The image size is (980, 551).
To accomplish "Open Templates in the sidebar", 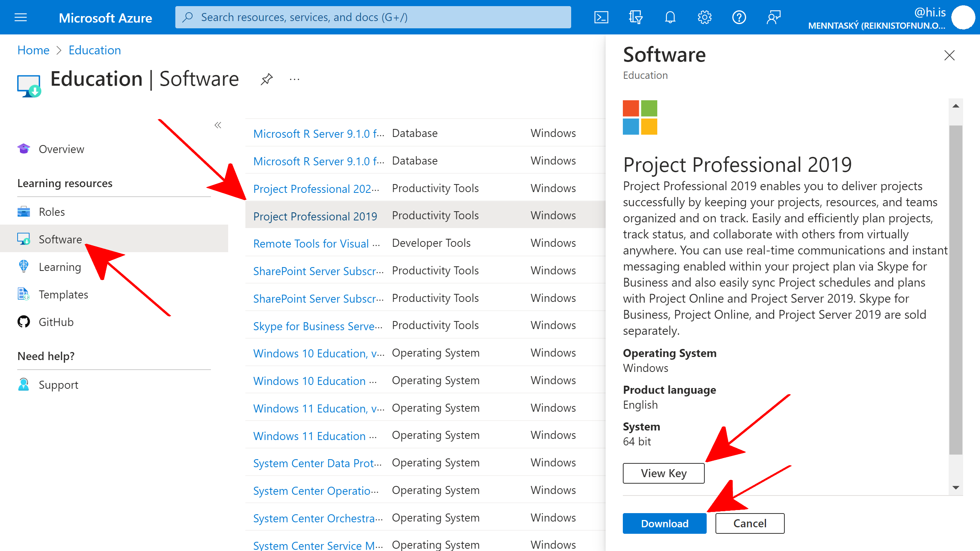I will click(64, 295).
